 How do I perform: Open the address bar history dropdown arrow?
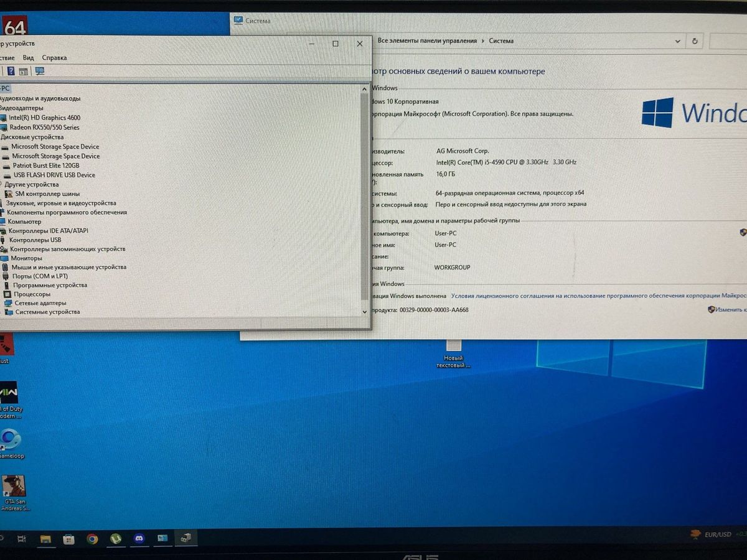[x=678, y=41]
